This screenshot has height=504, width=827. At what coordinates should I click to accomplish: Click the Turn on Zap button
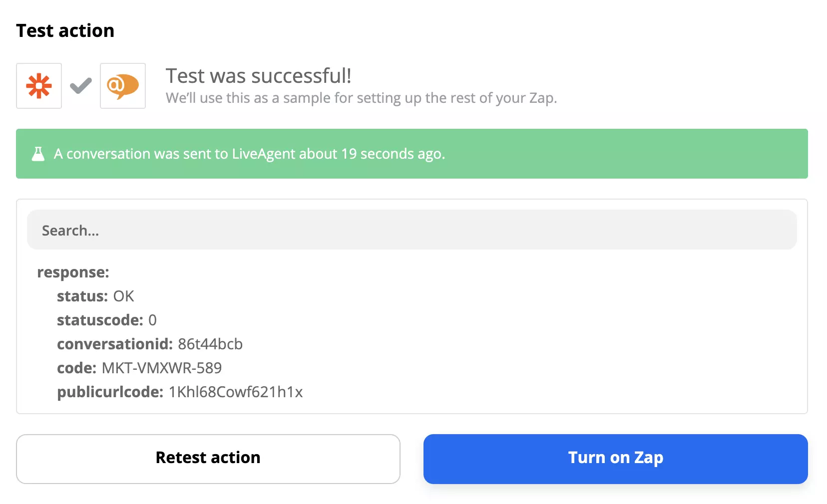coord(615,458)
